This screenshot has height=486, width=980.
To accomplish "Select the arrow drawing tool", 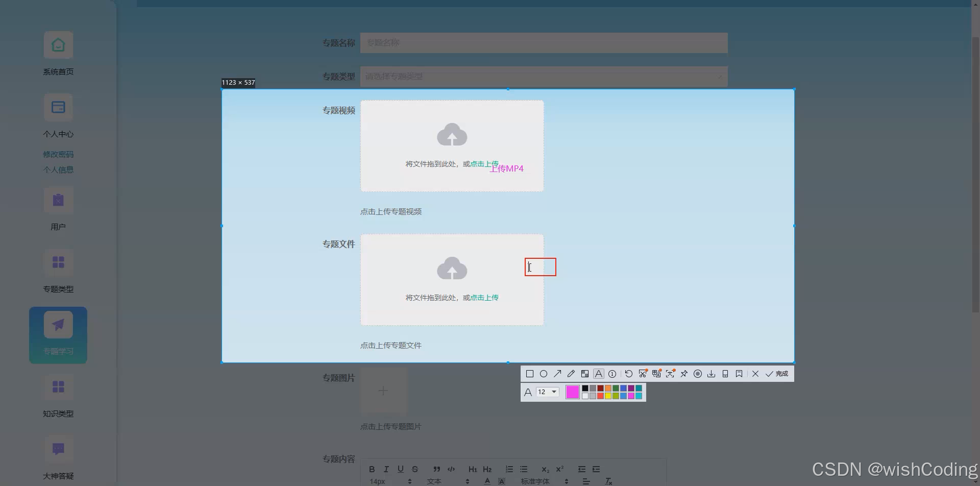I will click(557, 373).
